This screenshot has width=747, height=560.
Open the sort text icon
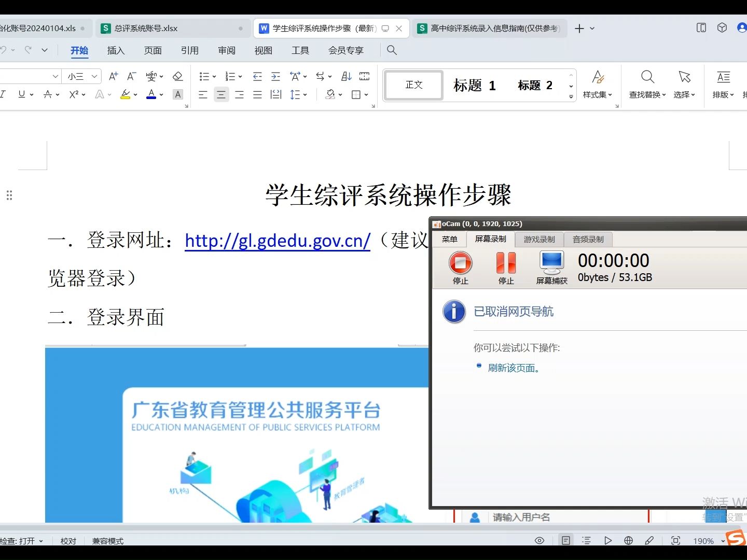click(346, 76)
